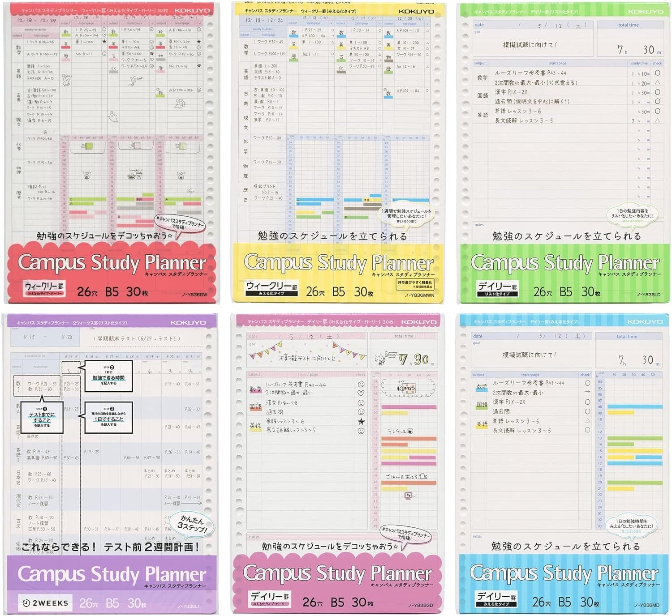Click the hashtag post bubble on pink package
This screenshot has height=616, width=672.
(405, 535)
